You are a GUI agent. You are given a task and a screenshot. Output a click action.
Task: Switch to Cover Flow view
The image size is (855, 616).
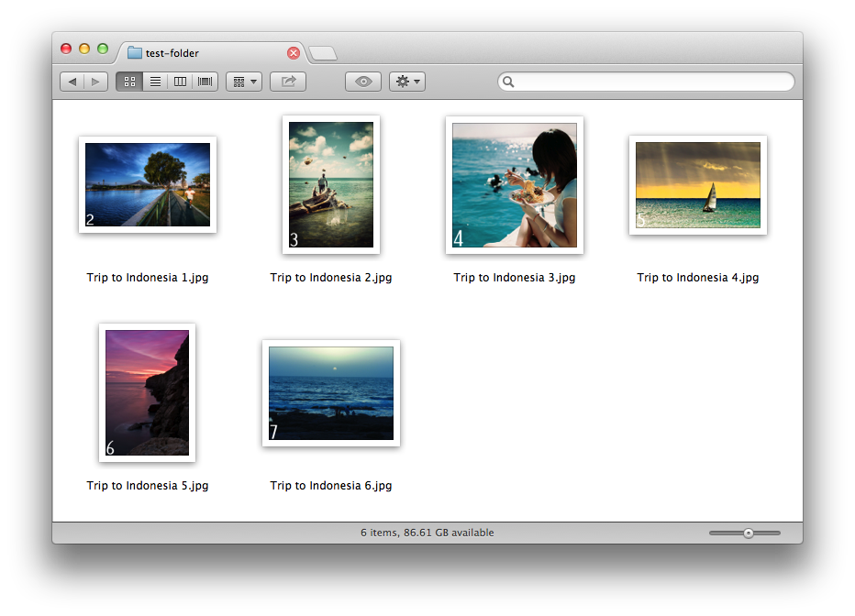205,82
